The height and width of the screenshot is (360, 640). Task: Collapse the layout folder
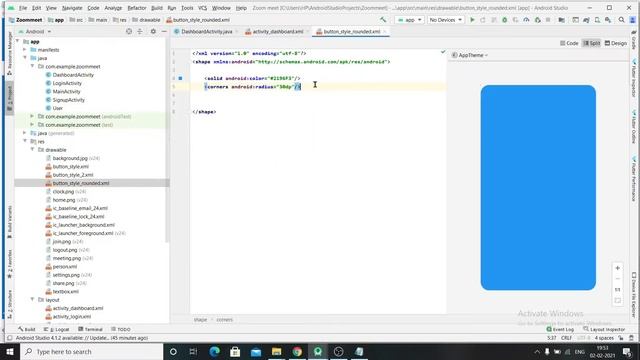[x=32, y=300]
